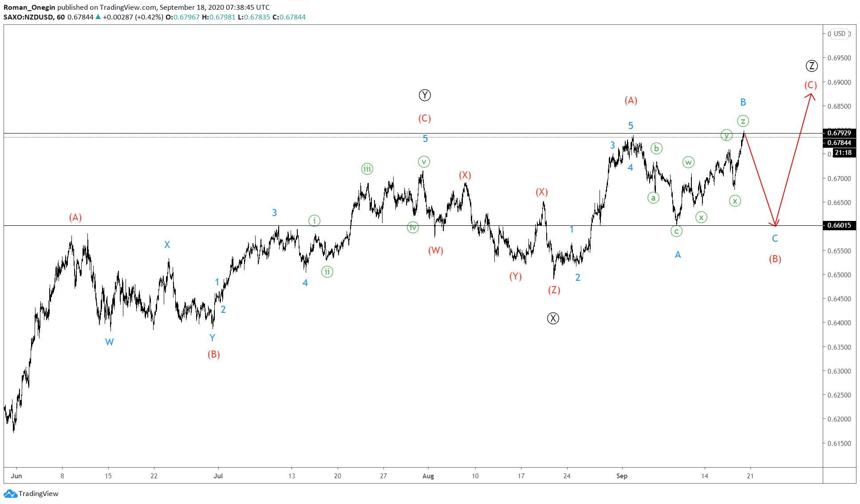Click the 0.67929 resistance price label
The image size is (860, 504).
pyautogui.click(x=839, y=132)
